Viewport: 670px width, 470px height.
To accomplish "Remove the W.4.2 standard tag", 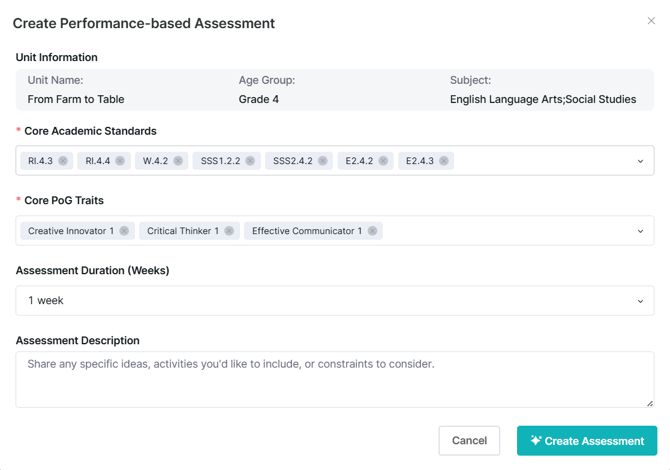I will [178, 161].
